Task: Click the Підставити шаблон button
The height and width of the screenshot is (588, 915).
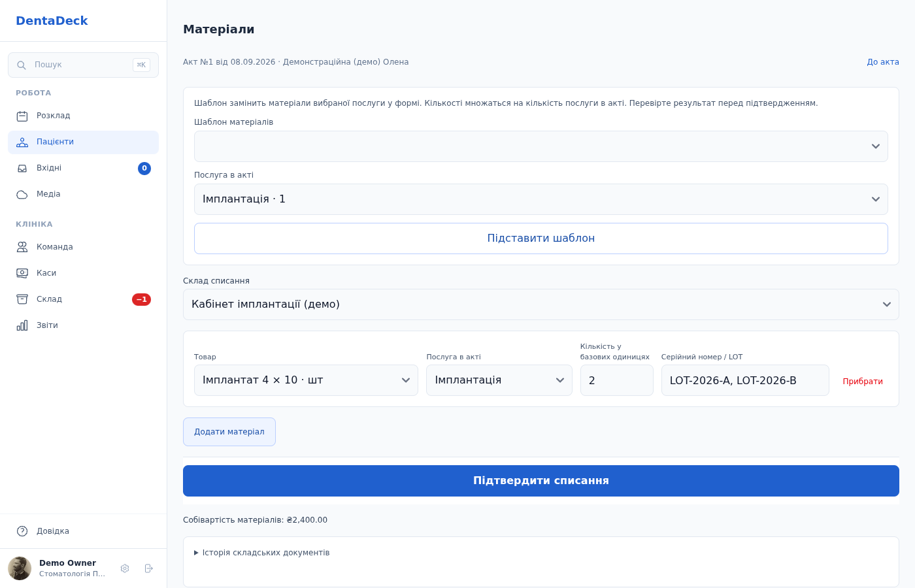Action: [x=541, y=238]
